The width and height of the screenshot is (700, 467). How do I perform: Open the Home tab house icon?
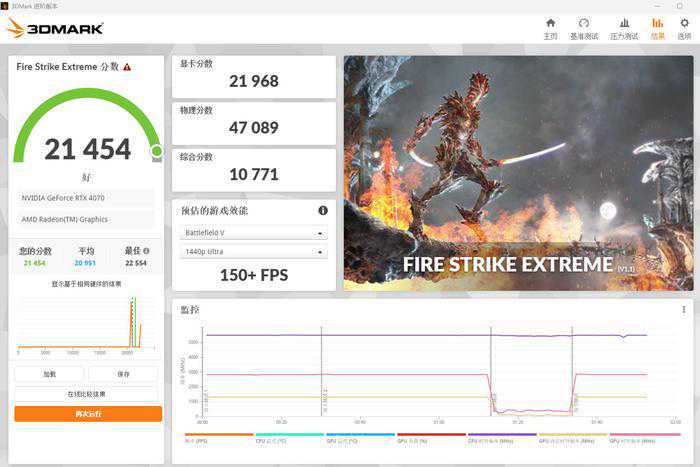pyautogui.click(x=550, y=26)
